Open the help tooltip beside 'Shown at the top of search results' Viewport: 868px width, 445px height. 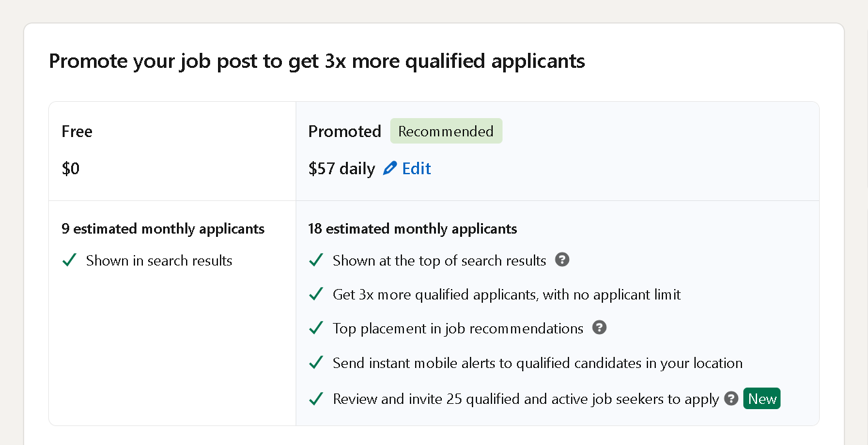pos(563,260)
